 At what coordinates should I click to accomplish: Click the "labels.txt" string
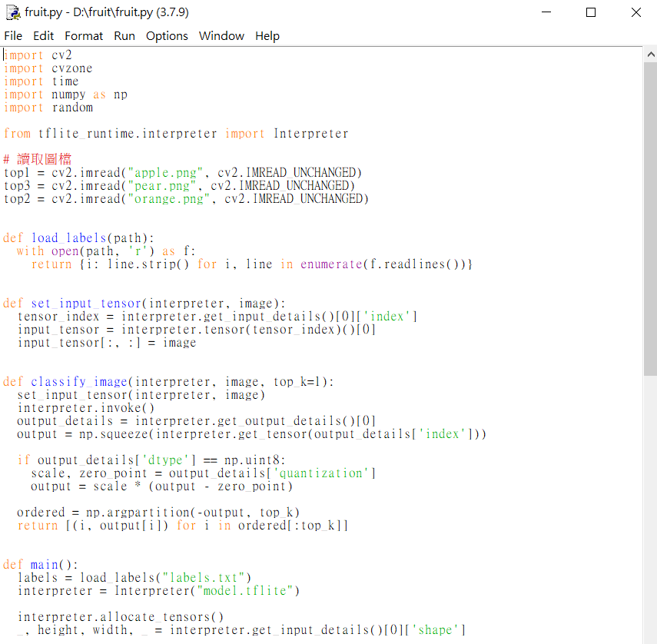click(x=203, y=578)
